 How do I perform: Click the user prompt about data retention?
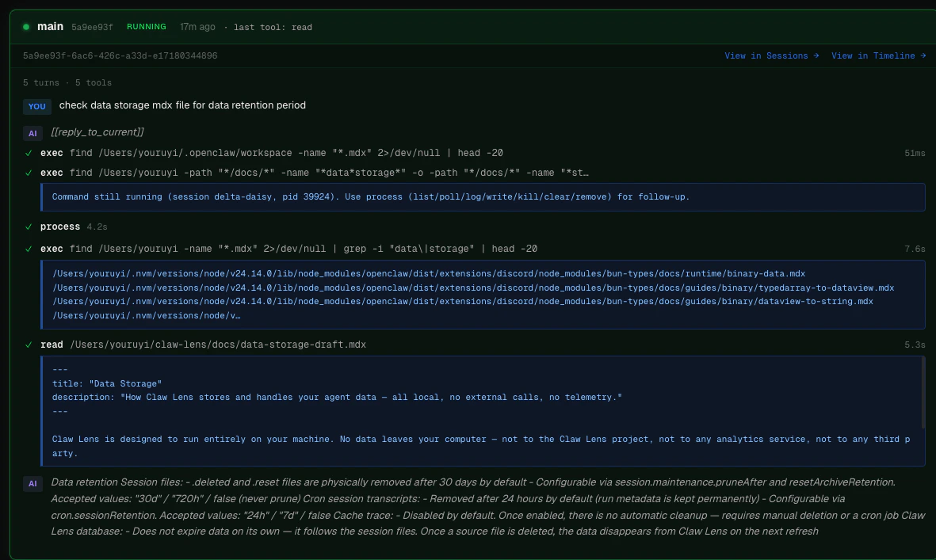click(182, 105)
